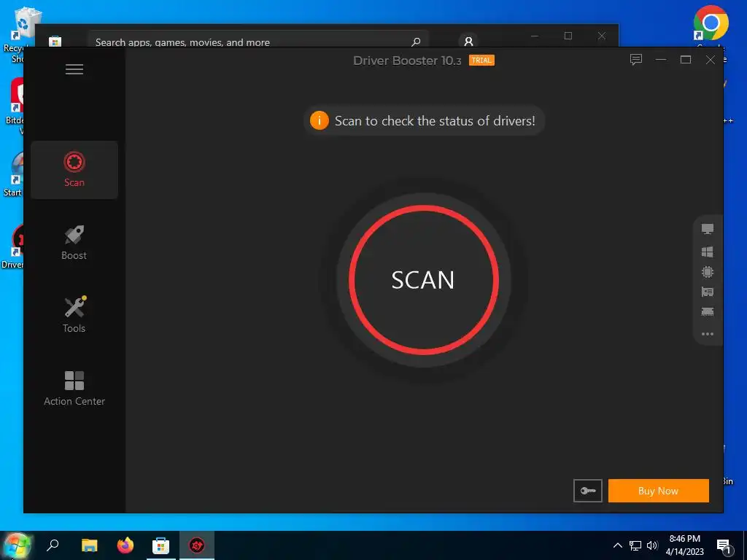Image resolution: width=747 pixels, height=560 pixels.
Task: Open the Start menu
Action: coord(17,545)
